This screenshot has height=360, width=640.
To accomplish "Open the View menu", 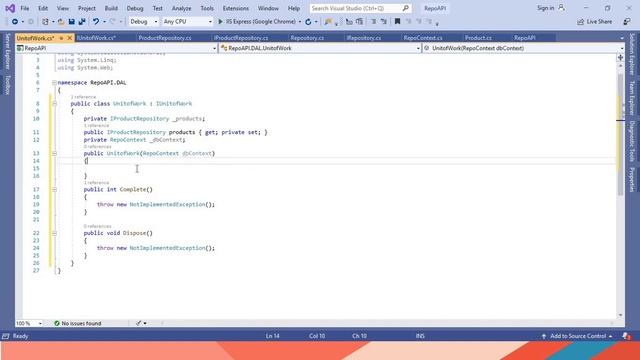I will 62,8.
